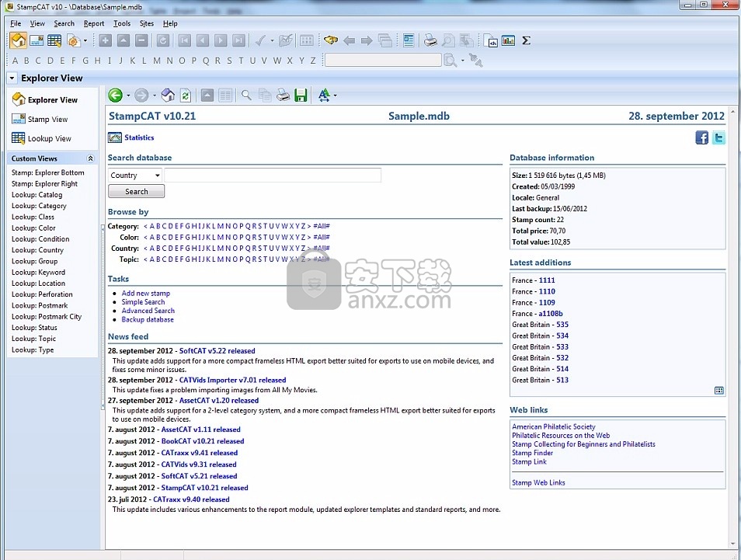741x560 pixels.
Task: Open the Report menu
Action: pyautogui.click(x=93, y=23)
